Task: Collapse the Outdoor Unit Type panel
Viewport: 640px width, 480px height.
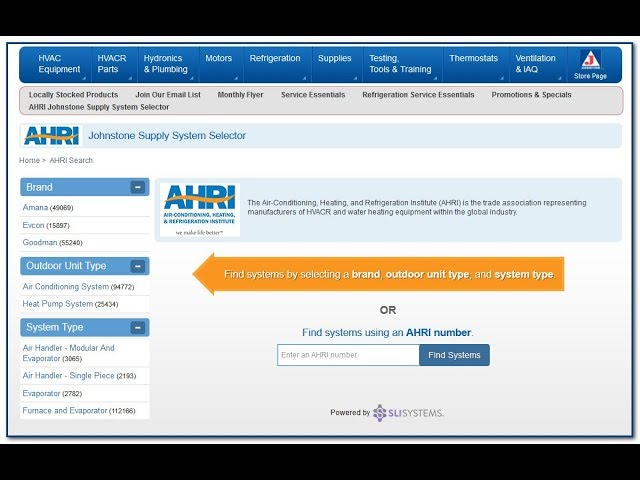Action: [x=138, y=266]
